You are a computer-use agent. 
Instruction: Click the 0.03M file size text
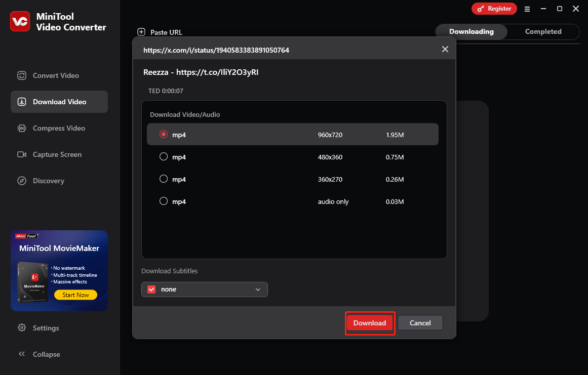[x=395, y=202]
